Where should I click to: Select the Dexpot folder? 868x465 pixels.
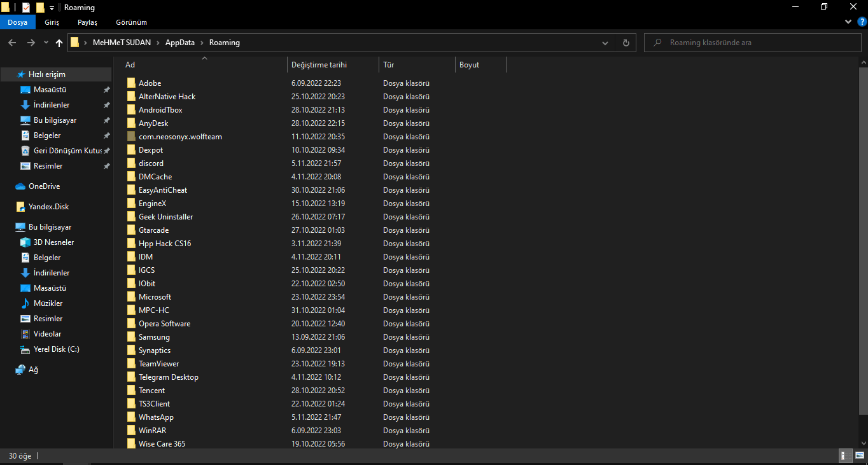click(151, 150)
